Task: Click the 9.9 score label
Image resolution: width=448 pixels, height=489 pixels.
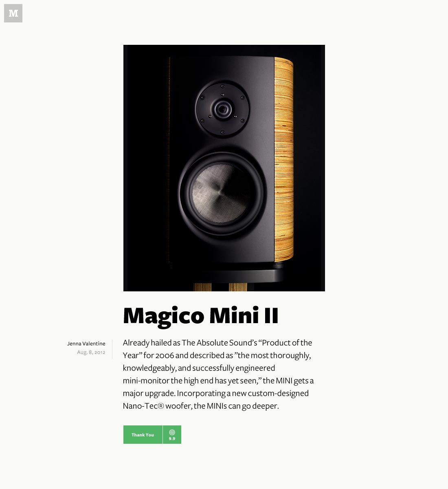Action: point(172,439)
